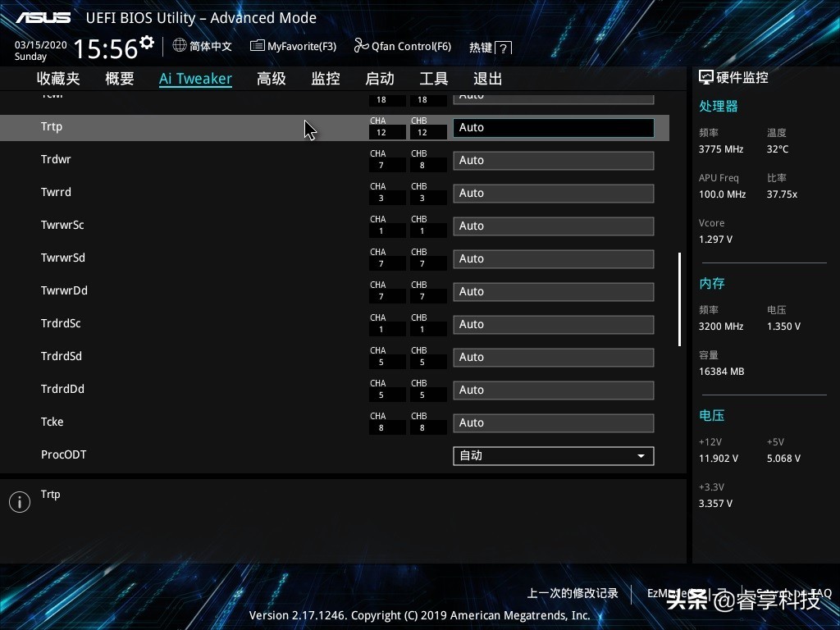Open the 监控 (Monitor) tab

pos(326,79)
